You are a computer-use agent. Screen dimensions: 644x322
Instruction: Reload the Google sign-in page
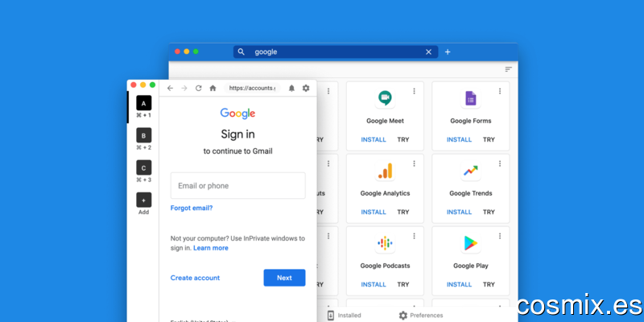[198, 89]
